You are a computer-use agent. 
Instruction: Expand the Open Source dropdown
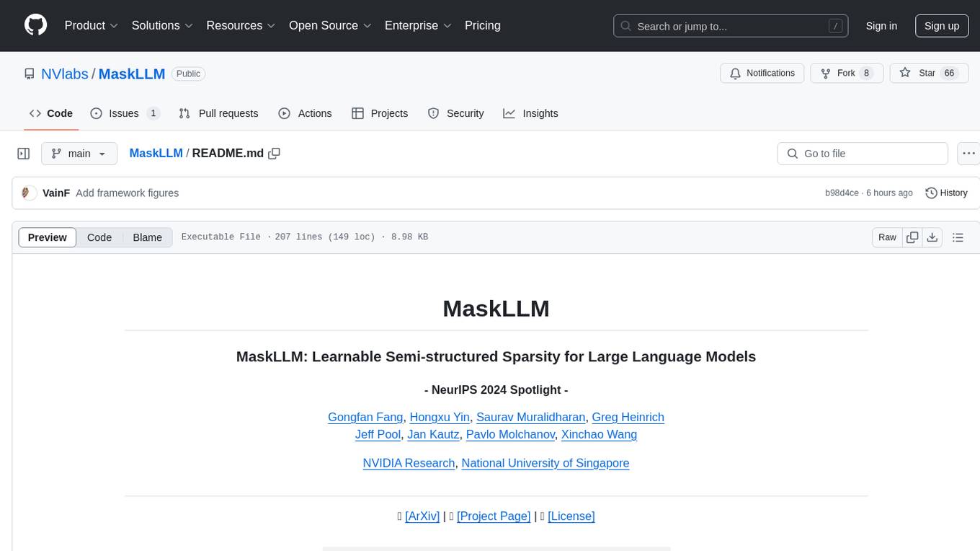330,25
